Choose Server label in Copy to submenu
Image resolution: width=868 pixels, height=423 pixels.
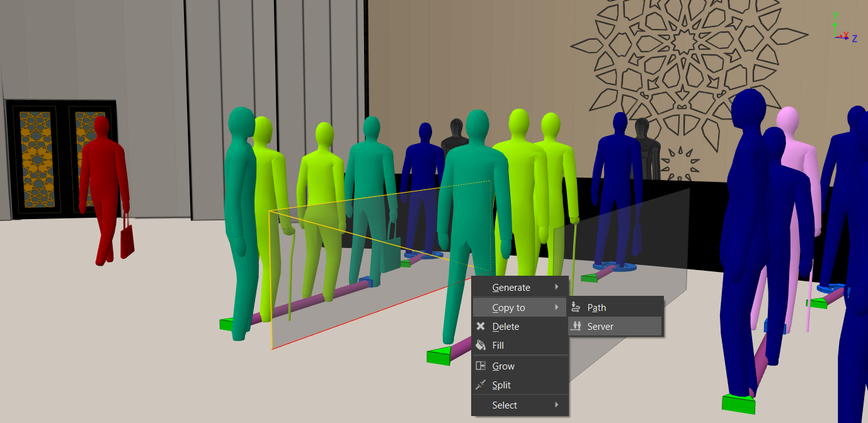(600, 326)
